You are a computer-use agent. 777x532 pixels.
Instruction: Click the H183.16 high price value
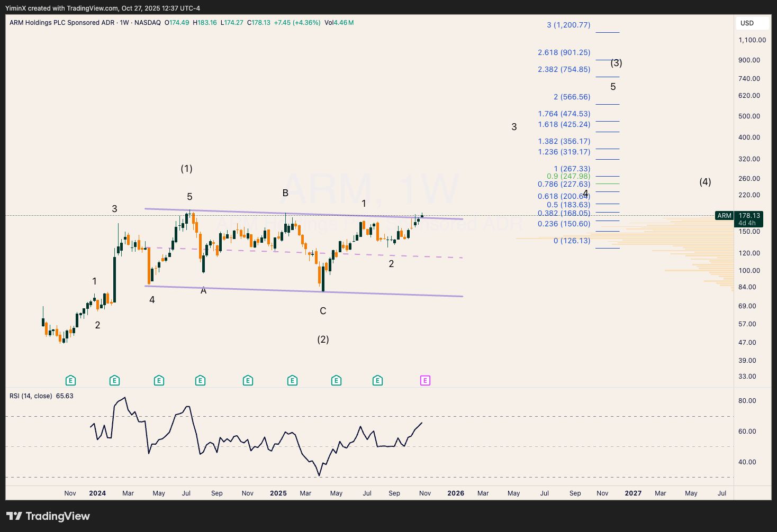tap(205, 23)
